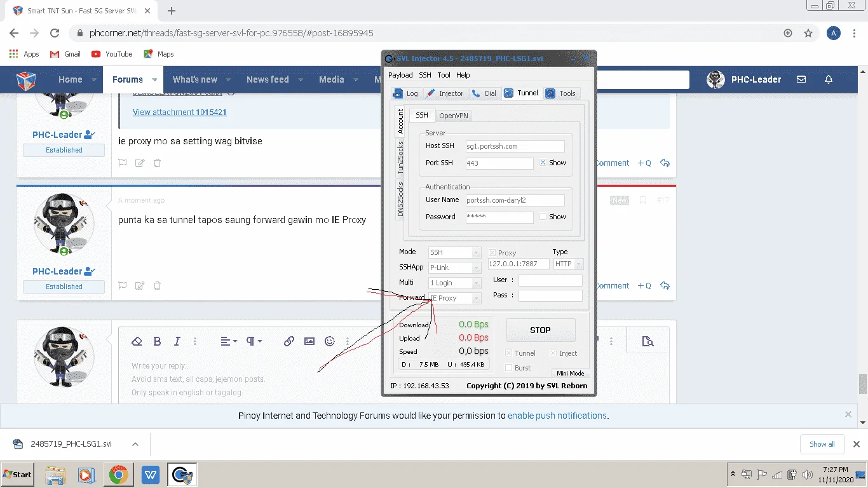Image resolution: width=868 pixels, height=488 pixels.
Task: Open forum alerts bell icon
Action: [829, 79]
